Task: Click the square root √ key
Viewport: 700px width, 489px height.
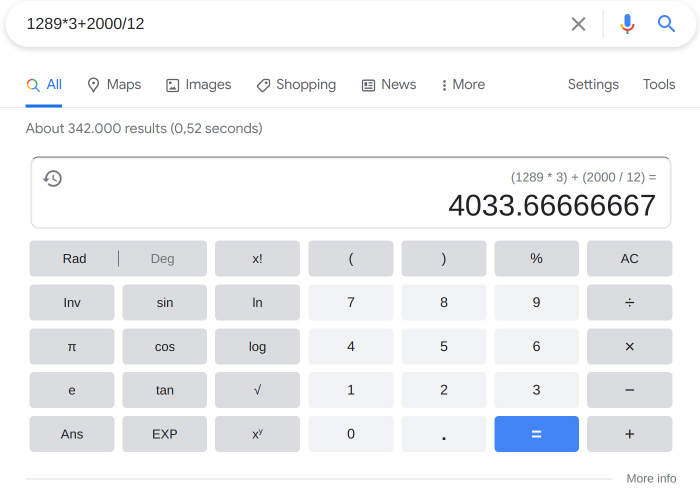Action: click(257, 390)
